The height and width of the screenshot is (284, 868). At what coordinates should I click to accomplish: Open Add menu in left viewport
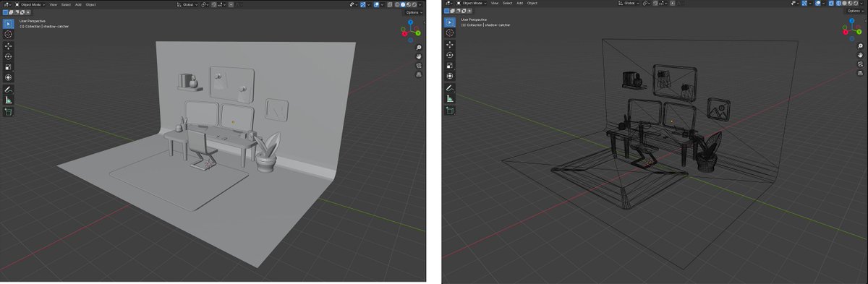(78, 4)
